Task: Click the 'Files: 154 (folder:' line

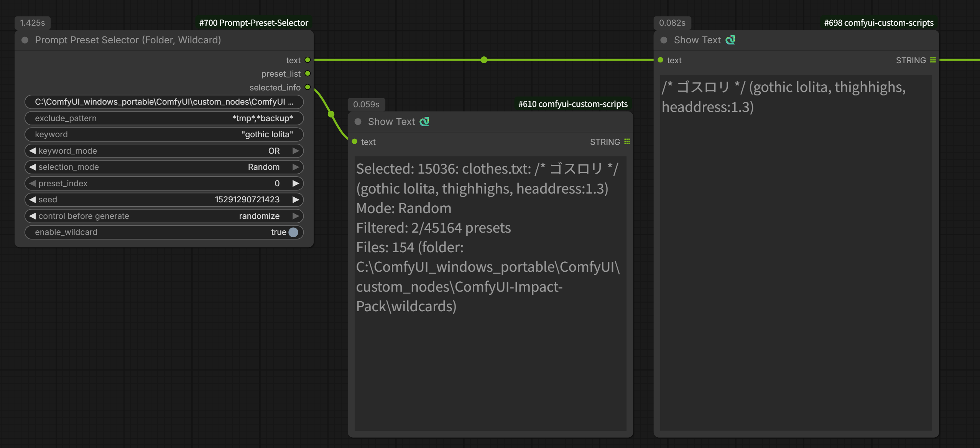Action: tap(410, 247)
